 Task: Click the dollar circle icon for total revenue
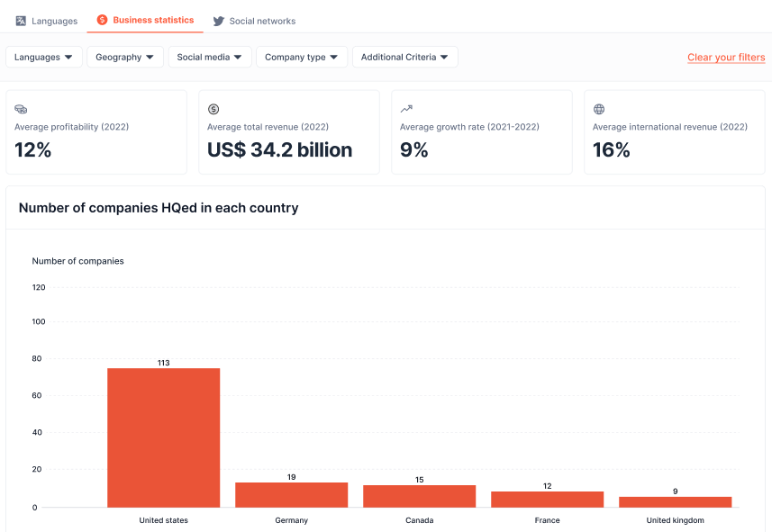point(213,109)
